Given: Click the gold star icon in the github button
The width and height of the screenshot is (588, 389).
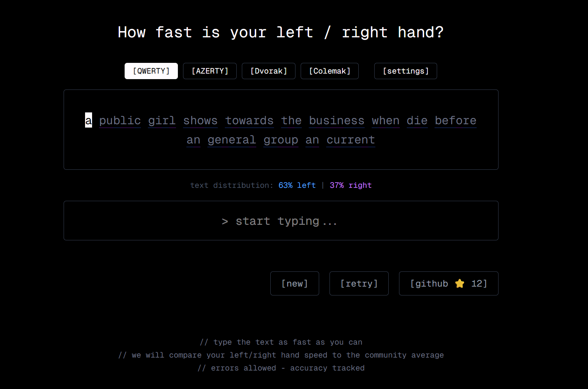Looking at the screenshot, I should coord(460,284).
